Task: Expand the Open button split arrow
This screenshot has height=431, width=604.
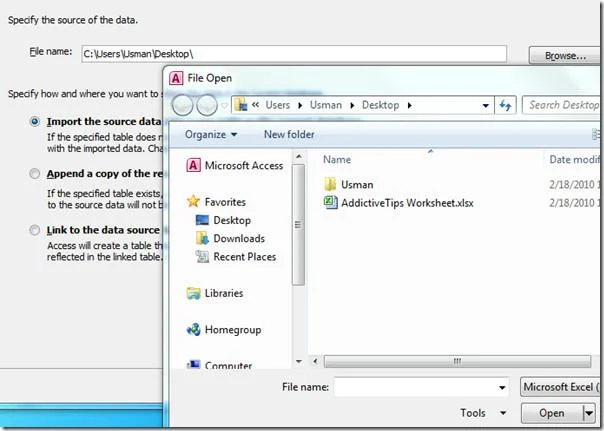Action: (x=589, y=413)
